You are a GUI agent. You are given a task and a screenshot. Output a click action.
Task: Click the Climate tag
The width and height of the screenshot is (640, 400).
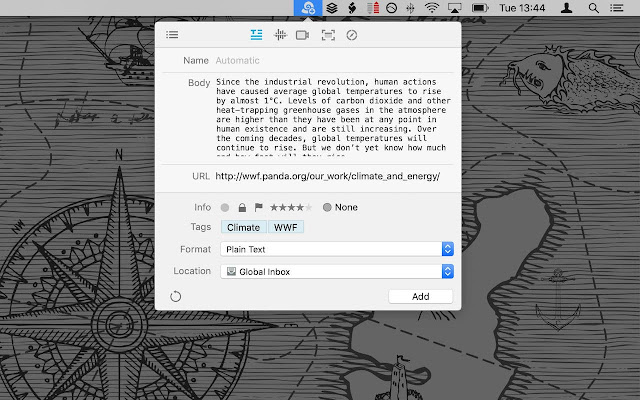click(x=243, y=228)
